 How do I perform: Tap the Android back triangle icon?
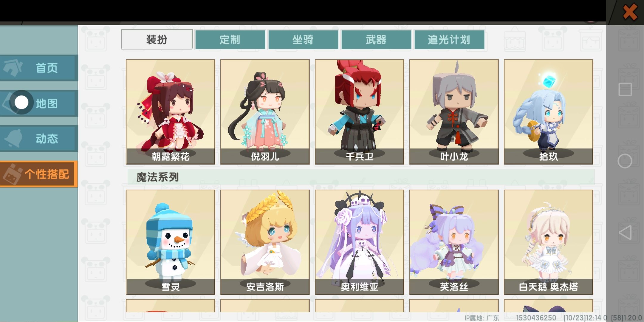pos(625,233)
